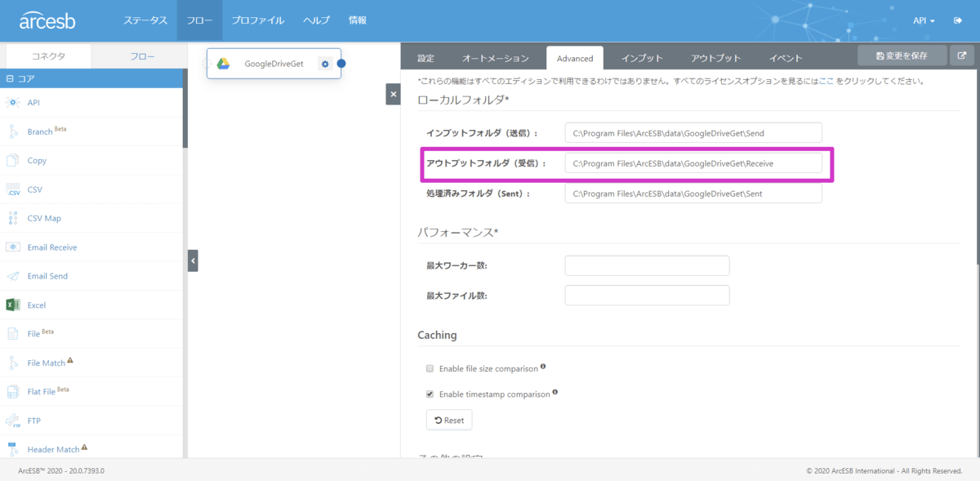980x481 pixels.
Task: Click the API connector icon
Action: pos(12,102)
